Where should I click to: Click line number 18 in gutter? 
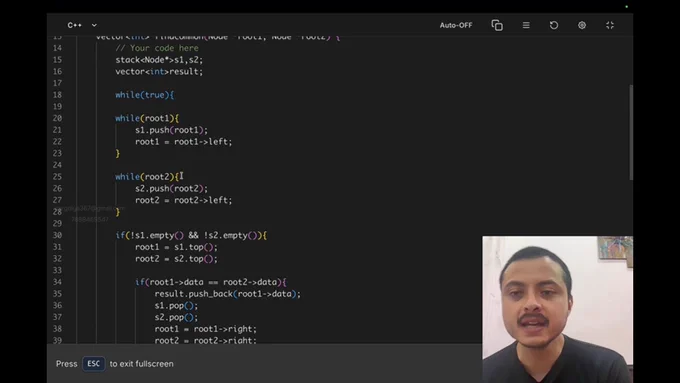57,95
